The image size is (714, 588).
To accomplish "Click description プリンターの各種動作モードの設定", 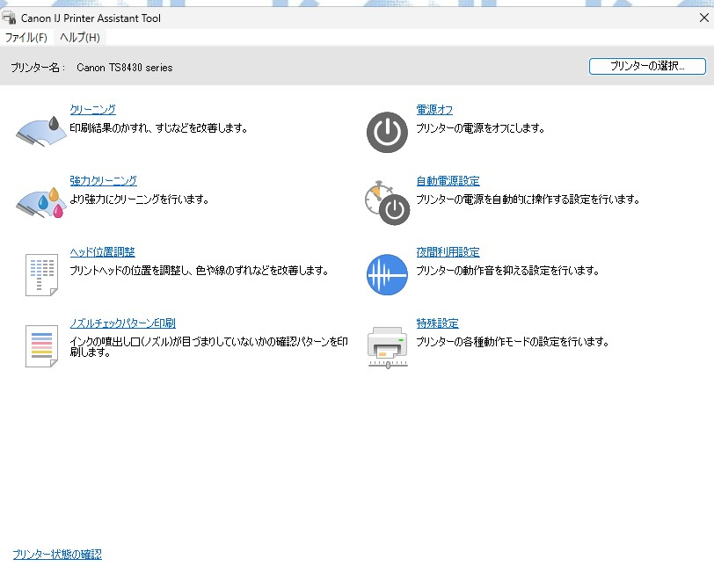I will (513, 341).
